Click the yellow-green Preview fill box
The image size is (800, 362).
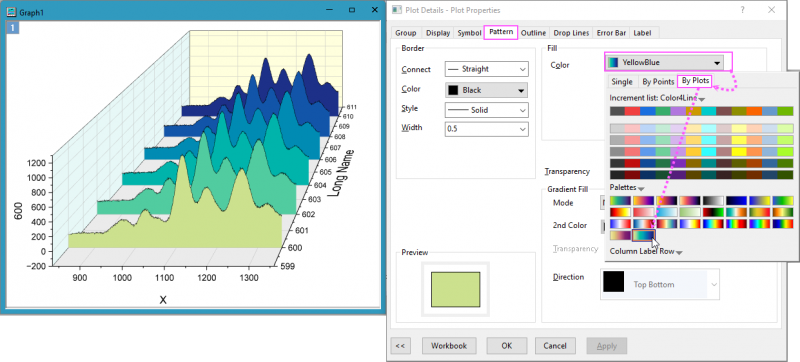point(456,290)
